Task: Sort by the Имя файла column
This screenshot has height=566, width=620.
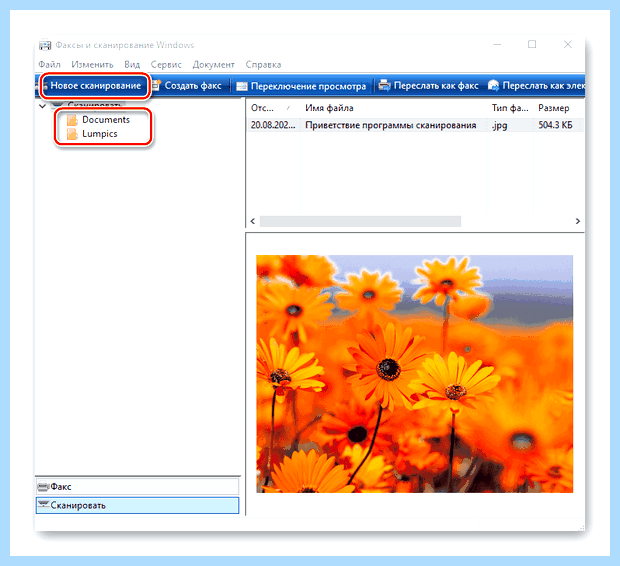Action: pyautogui.click(x=393, y=108)
